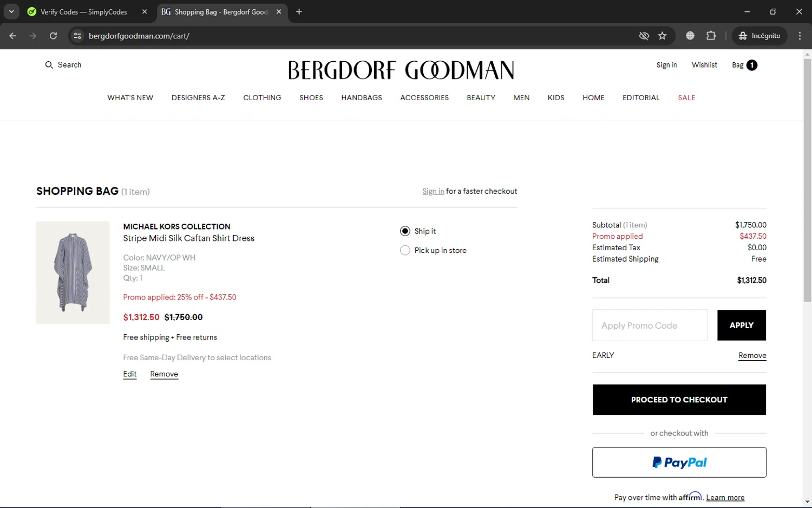Close the Shopping Bag Bergdorf Goodman tab
Screen dimensions: 812x508
coord(279,11)
